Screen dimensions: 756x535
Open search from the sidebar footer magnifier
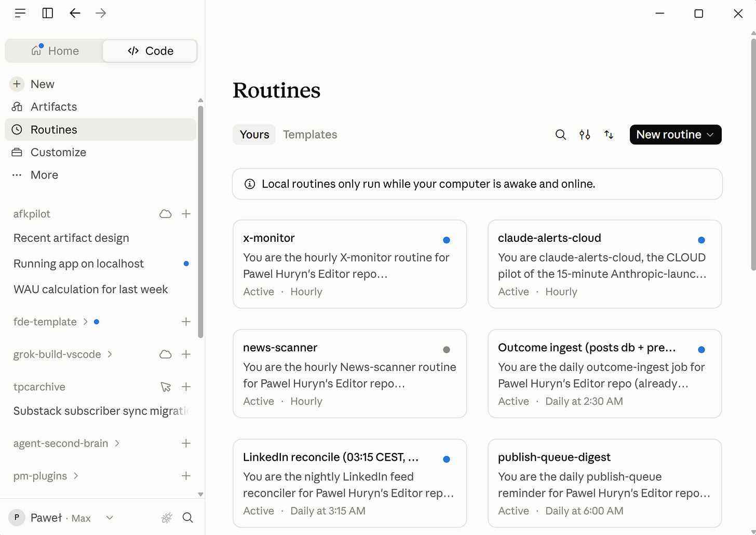click(188, 517)
